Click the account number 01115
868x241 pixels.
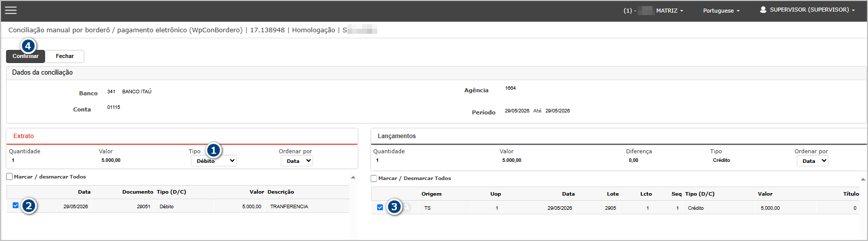[114, 107]
